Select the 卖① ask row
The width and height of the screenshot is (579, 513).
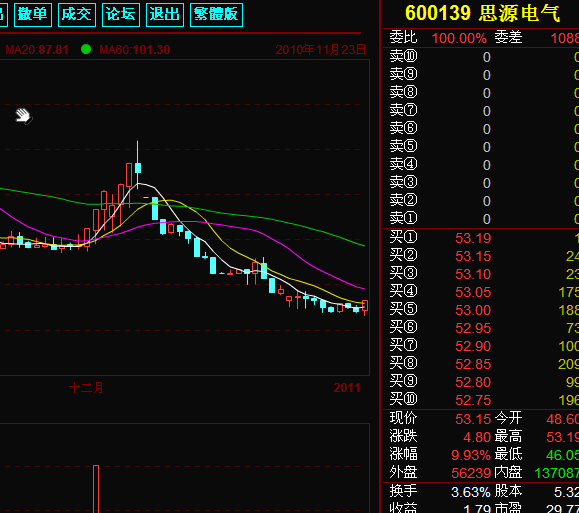click(x=481, y=219)
